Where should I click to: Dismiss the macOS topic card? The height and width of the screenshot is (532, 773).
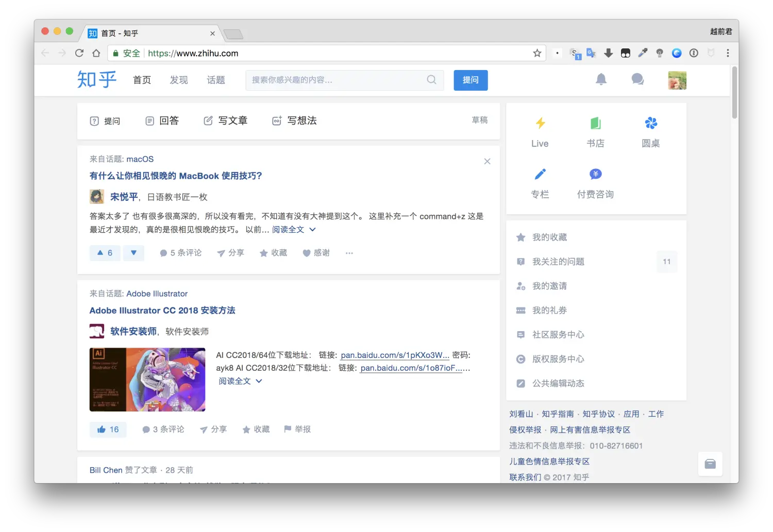(x=487, y=161)
